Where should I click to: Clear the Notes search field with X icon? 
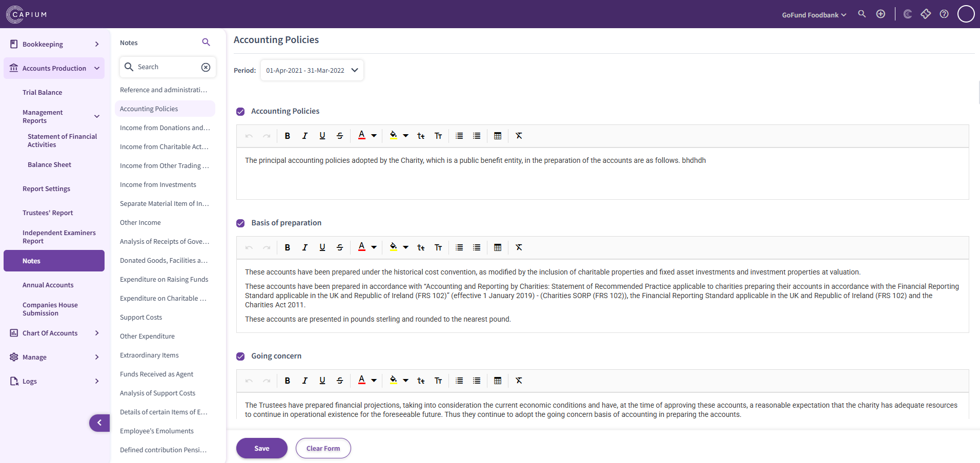coord(206,67)
